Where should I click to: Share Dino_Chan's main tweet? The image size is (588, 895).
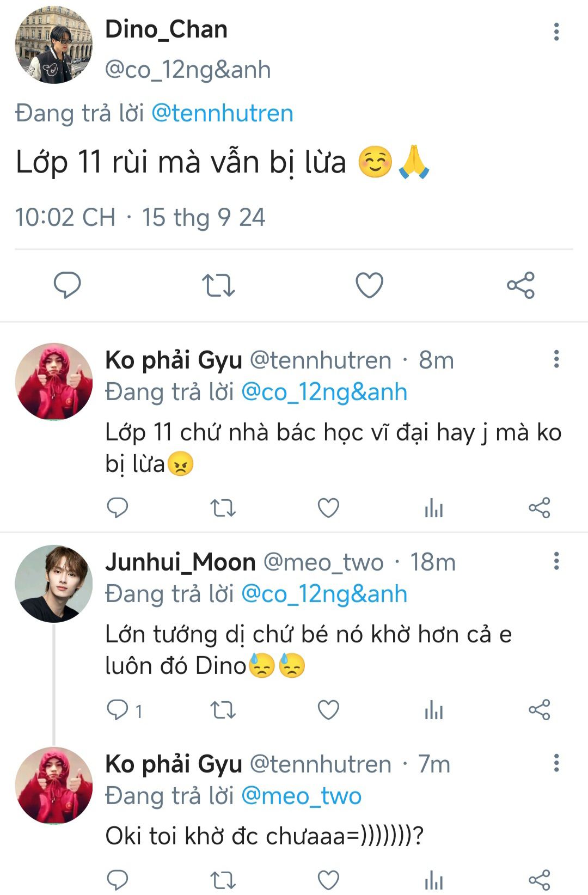tap(520, 285)
